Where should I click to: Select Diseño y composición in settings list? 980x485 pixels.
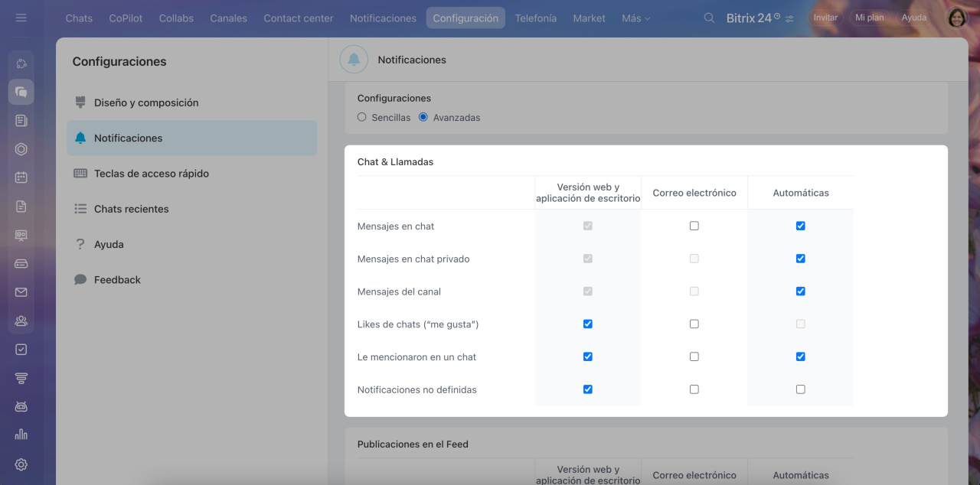click(191, 103)
